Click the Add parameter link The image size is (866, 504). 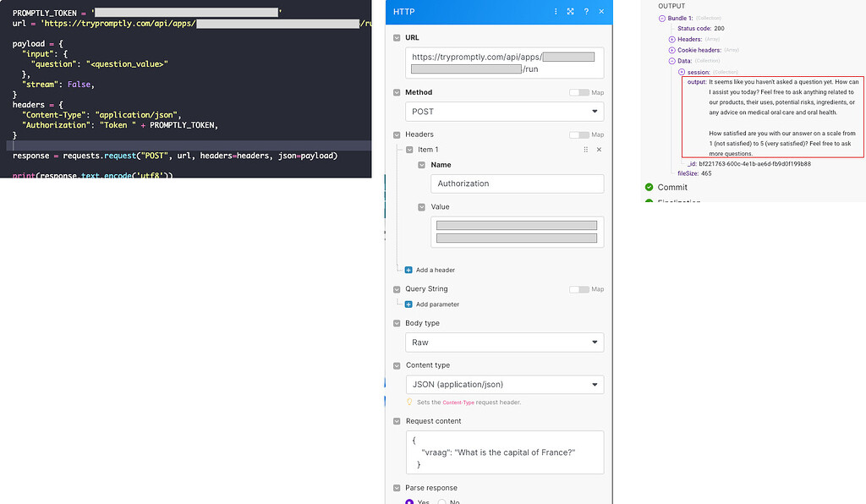click(436, 305)
